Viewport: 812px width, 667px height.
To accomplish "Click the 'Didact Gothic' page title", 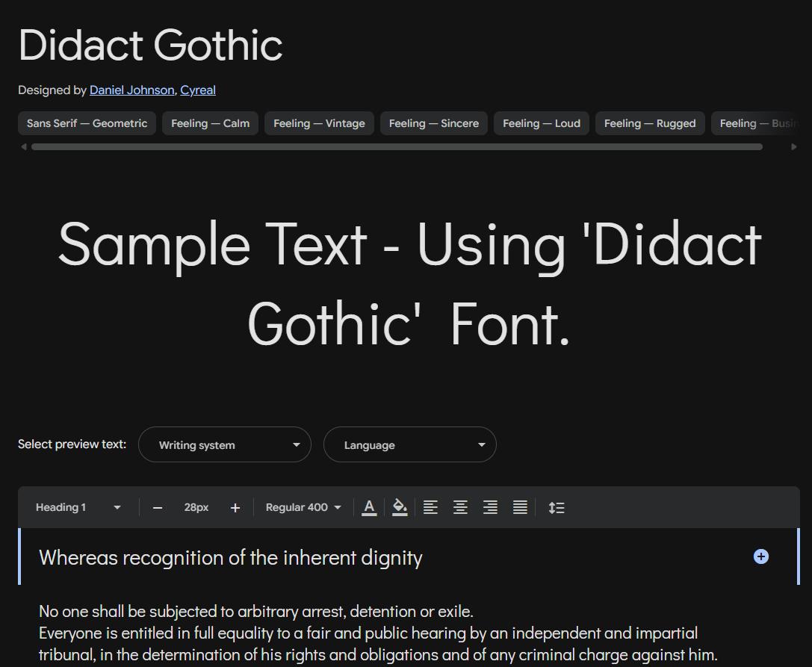I will [x=150, y=46].
